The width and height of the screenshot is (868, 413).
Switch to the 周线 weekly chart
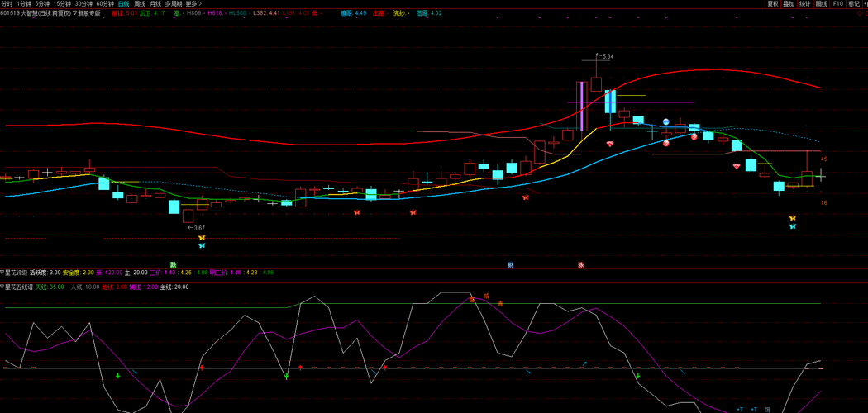pos(140,3)
